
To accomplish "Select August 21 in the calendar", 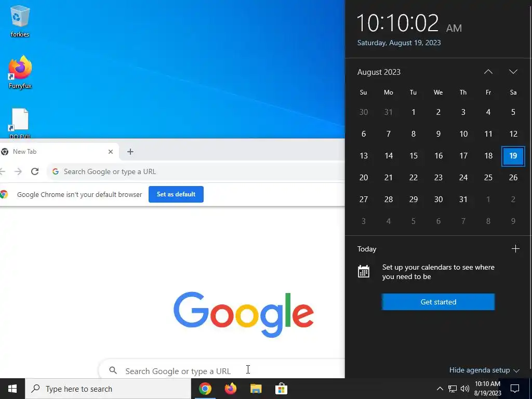I will tap(389, 178).
